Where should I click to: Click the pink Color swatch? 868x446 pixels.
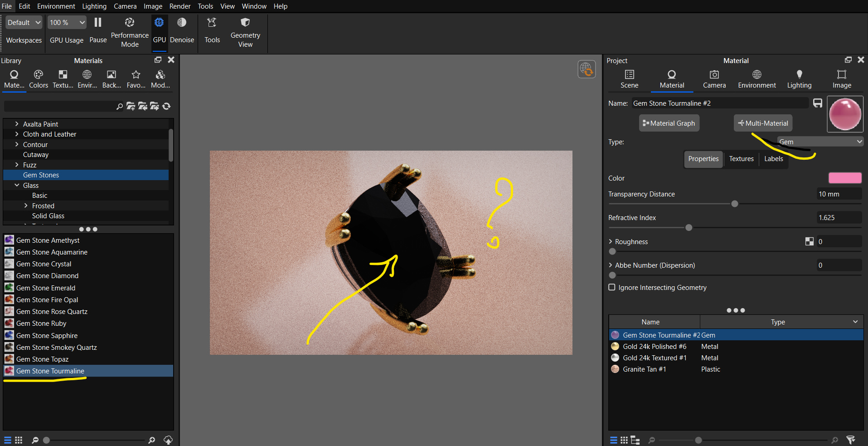point(845,178)
